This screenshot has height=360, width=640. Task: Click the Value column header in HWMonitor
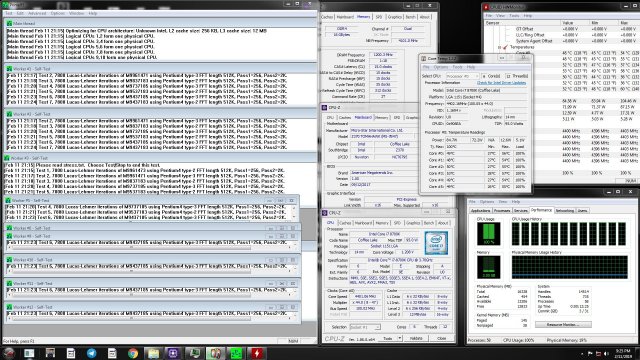coord(575,23)
